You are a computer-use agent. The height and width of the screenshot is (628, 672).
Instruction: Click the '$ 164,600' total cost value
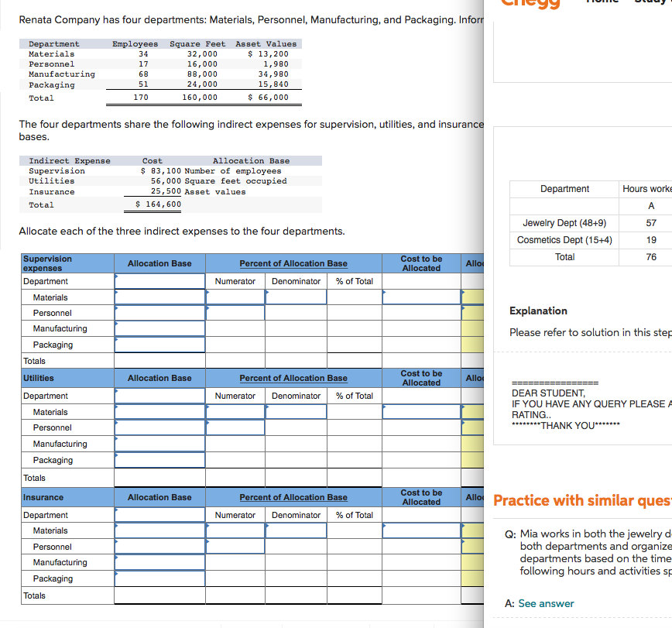tap(158, 204)
